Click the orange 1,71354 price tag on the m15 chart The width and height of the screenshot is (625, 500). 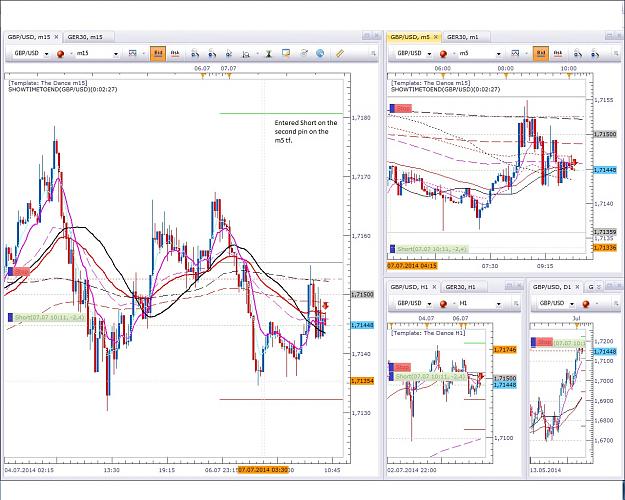pos(362,382)
